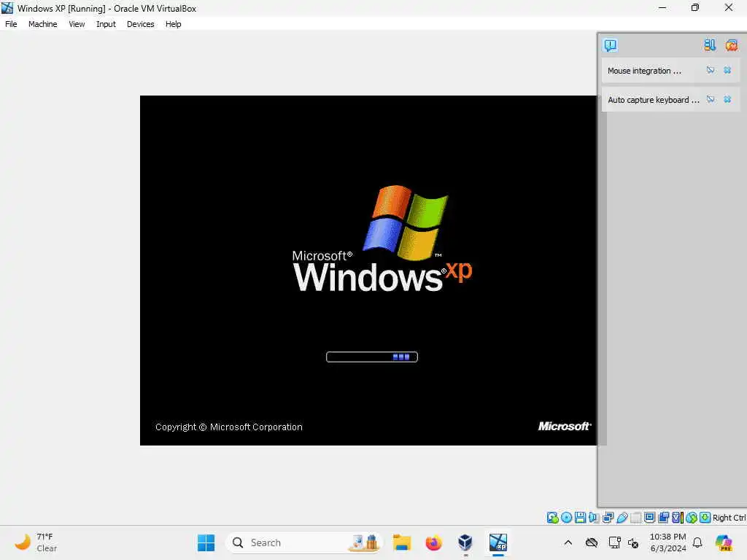Select the Windows XP VM taskbar icon
The height and width of the screenshot is (560, 747).
[498, 542]
